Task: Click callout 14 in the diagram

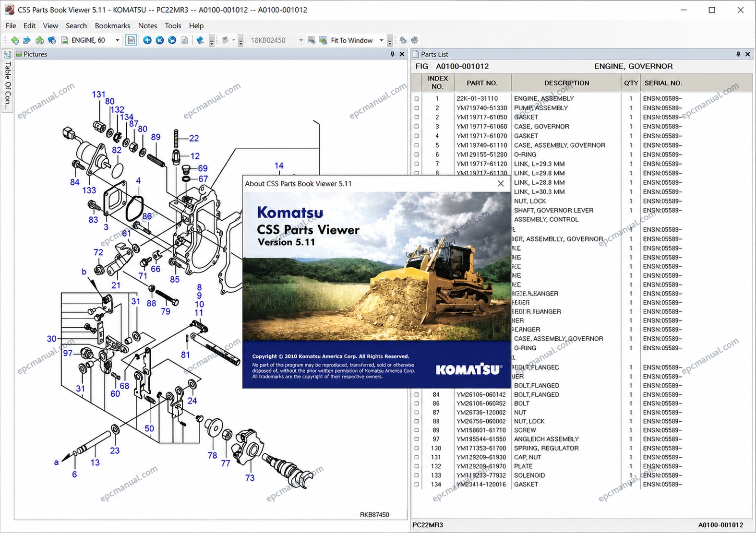Action: coord(279,166)
